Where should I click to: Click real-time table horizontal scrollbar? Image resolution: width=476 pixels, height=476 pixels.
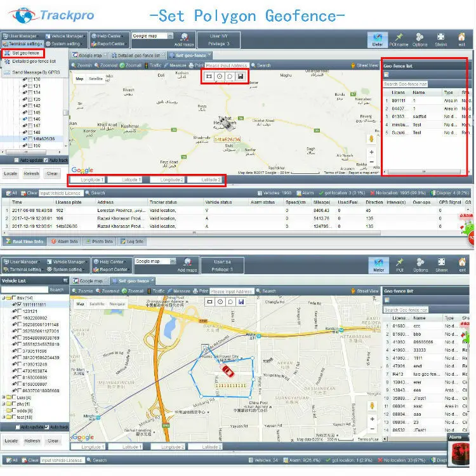(194, 233)
